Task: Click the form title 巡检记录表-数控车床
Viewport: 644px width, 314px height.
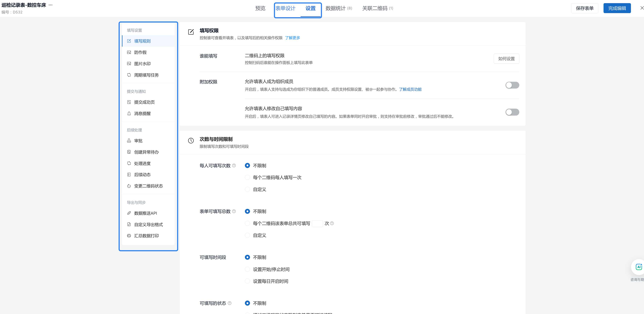Action: (24, 5)
